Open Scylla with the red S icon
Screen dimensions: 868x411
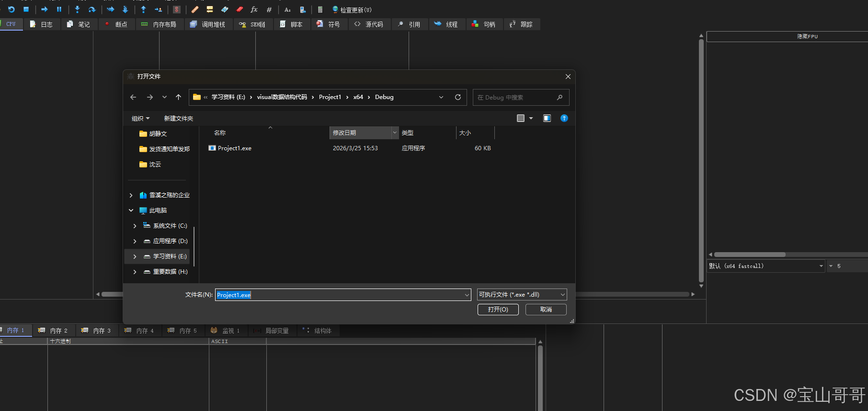coord(177,9)
